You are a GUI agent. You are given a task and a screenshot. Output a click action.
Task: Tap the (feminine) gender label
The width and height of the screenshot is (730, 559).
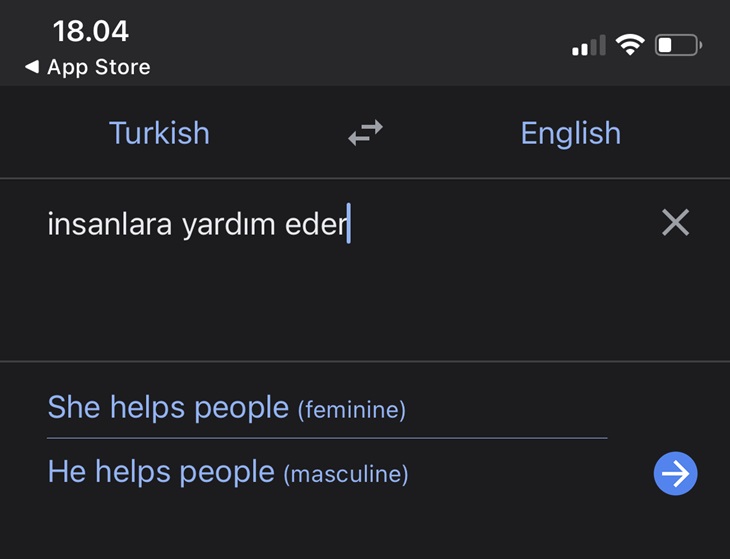click(x=352, y=410)
